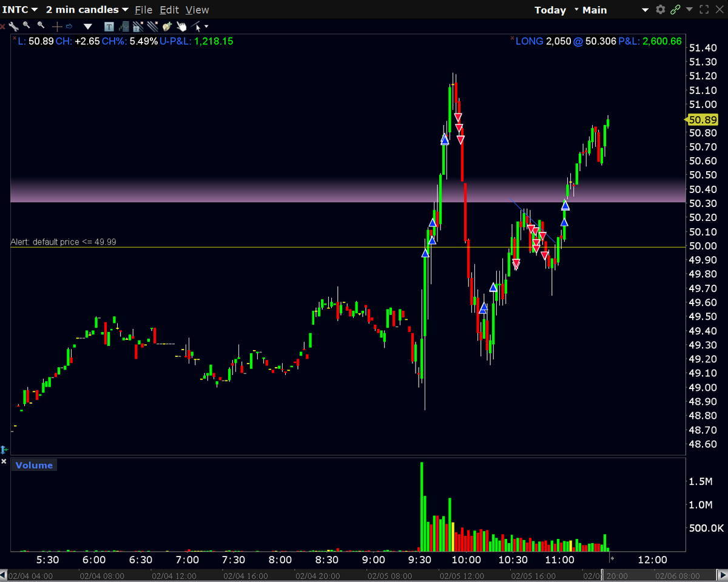Click the 50.89 current price tag
This screenshot has height=582, width=728.
pyautogui.click(x=702, y=120)
